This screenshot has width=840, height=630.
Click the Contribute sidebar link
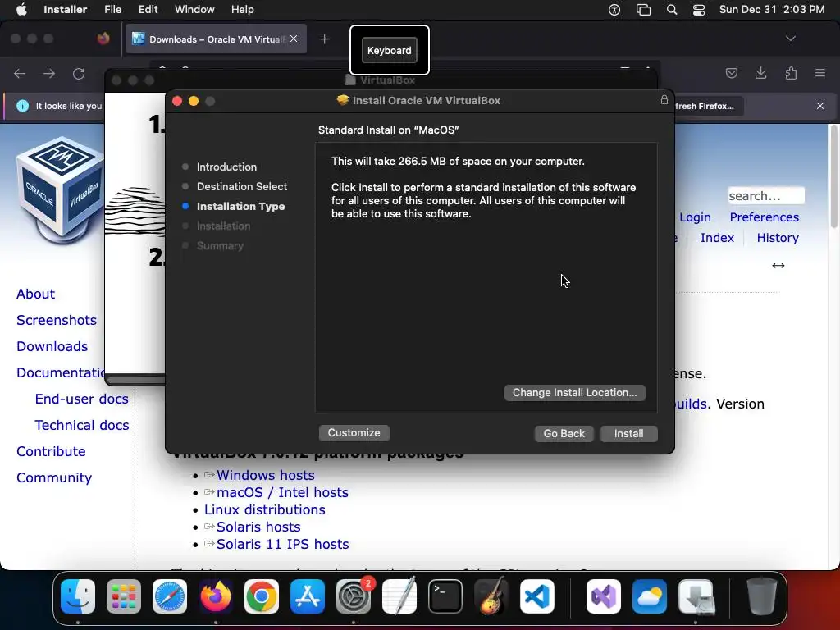click(x=51, y=452)
